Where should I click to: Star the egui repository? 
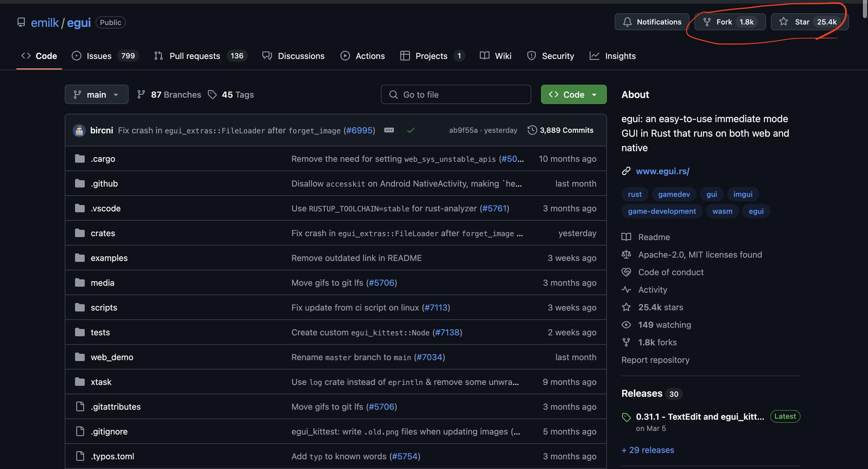coord(809,22)
